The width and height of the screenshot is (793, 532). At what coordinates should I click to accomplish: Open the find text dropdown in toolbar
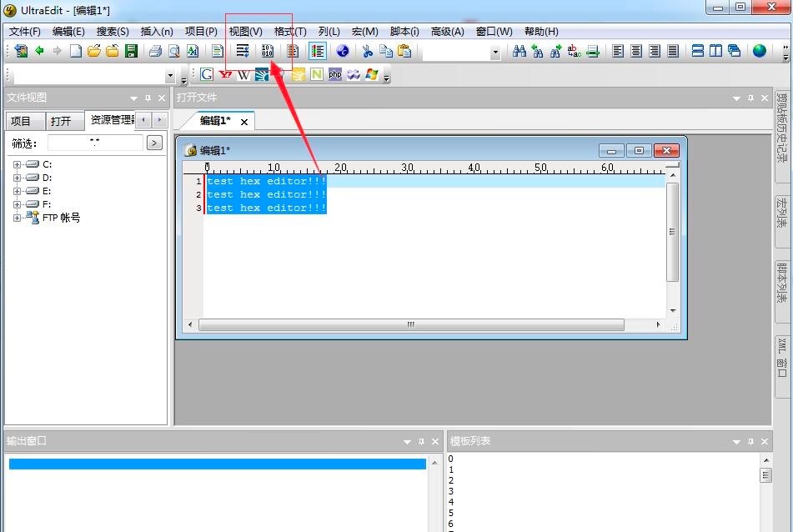tap(494, 53)
